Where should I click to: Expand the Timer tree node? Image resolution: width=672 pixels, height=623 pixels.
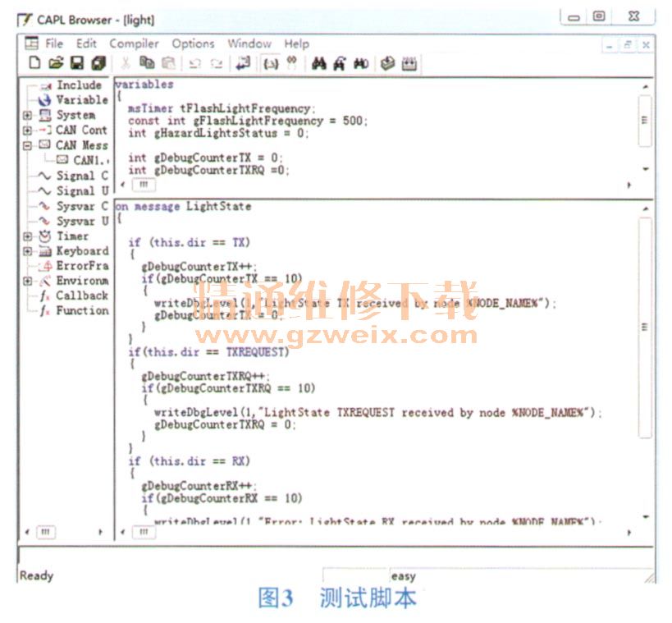pyautogui.click(x=27, y=236)
